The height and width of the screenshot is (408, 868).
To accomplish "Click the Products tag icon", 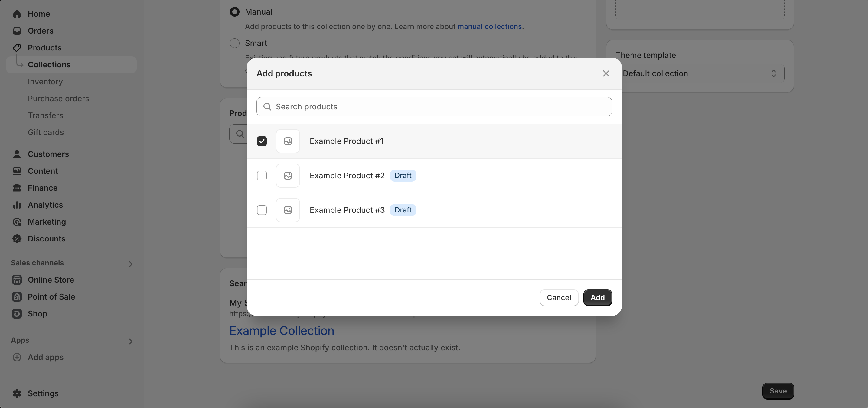I will 17,47.
